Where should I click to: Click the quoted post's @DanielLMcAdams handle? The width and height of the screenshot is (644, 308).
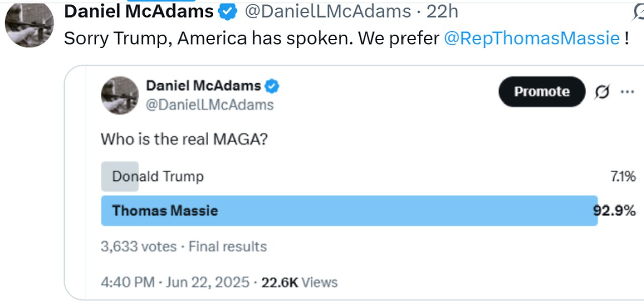210,105
